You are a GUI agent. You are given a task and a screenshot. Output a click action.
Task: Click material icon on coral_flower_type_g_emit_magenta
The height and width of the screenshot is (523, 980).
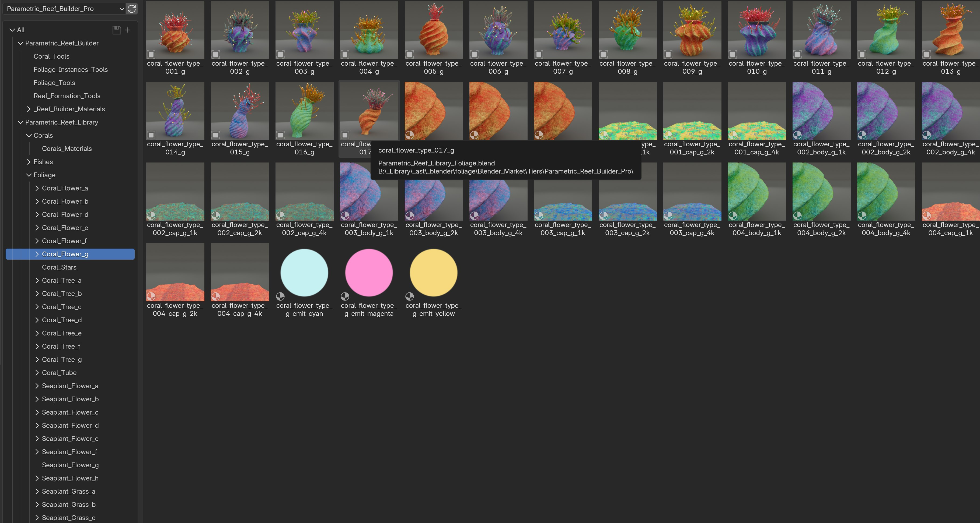tap(345, 296)
